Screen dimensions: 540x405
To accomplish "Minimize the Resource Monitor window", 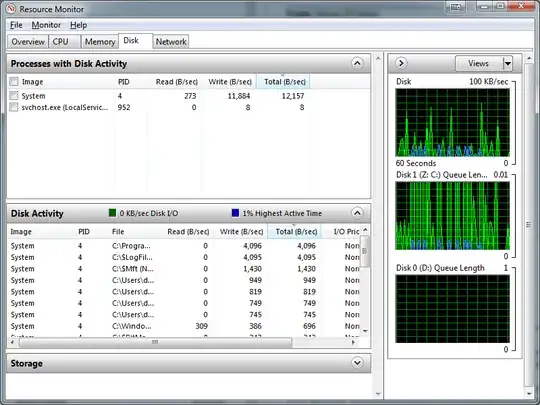I will 485,6.
